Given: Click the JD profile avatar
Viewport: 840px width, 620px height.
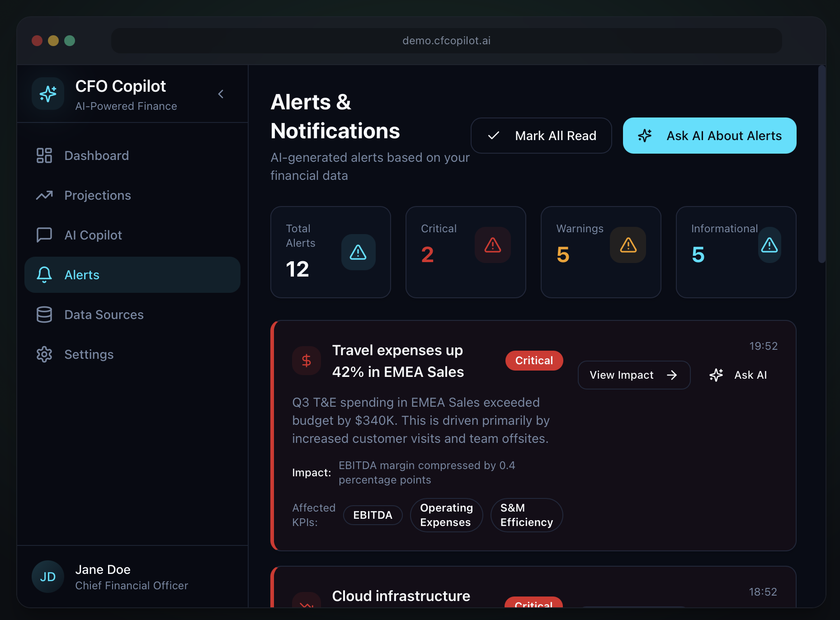Looking at the screenshot, I should 47,577.
